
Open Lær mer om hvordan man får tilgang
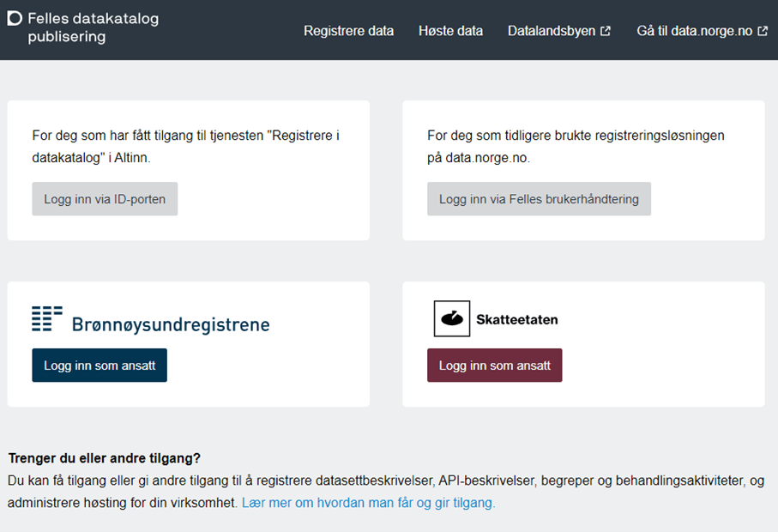[x=369, y=503]
